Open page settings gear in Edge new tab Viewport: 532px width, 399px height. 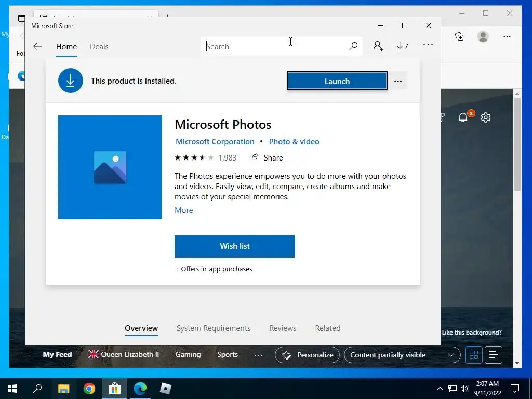pos(486,117)
